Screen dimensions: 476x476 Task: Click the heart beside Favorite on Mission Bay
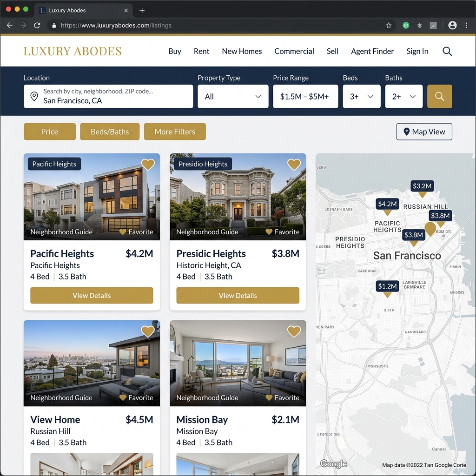[x=269, y=398]
